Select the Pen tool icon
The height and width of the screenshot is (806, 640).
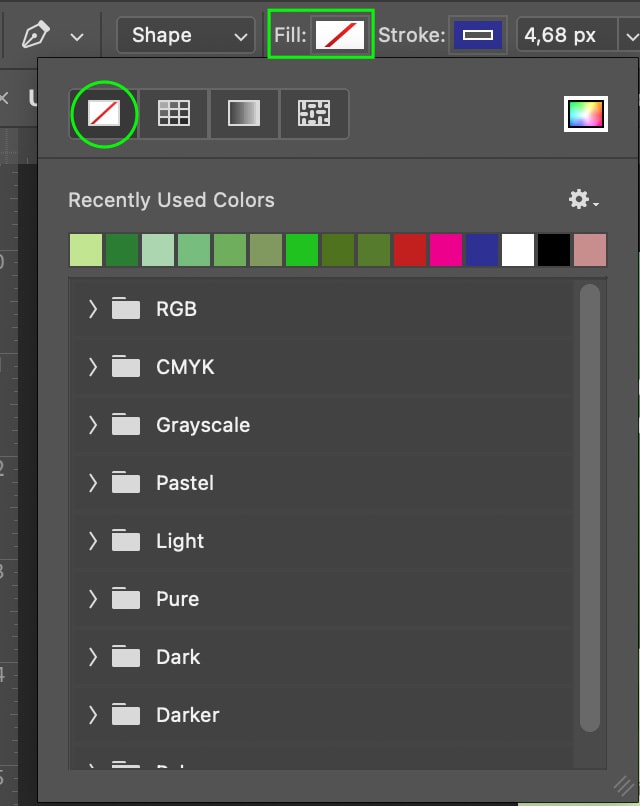35,34
